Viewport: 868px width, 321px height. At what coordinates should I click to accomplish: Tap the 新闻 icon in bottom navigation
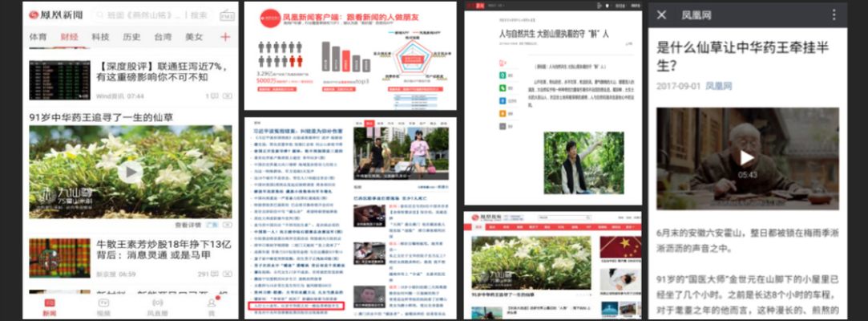click(50, 307)
